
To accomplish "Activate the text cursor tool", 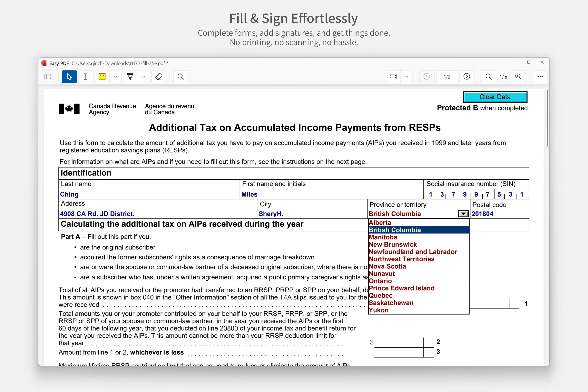I will pyautogui.click(x=86, y=76).
